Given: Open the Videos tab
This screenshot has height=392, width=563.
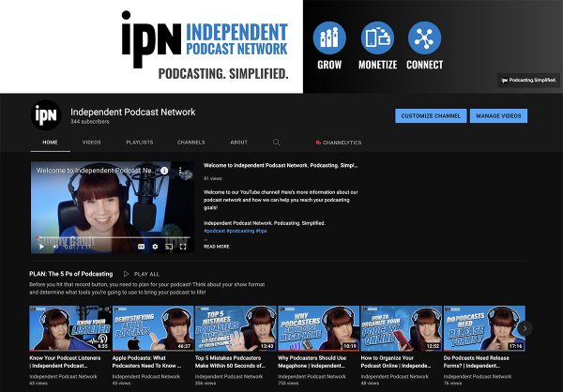Looking at the screenshot, I should [x=92, y=143].
